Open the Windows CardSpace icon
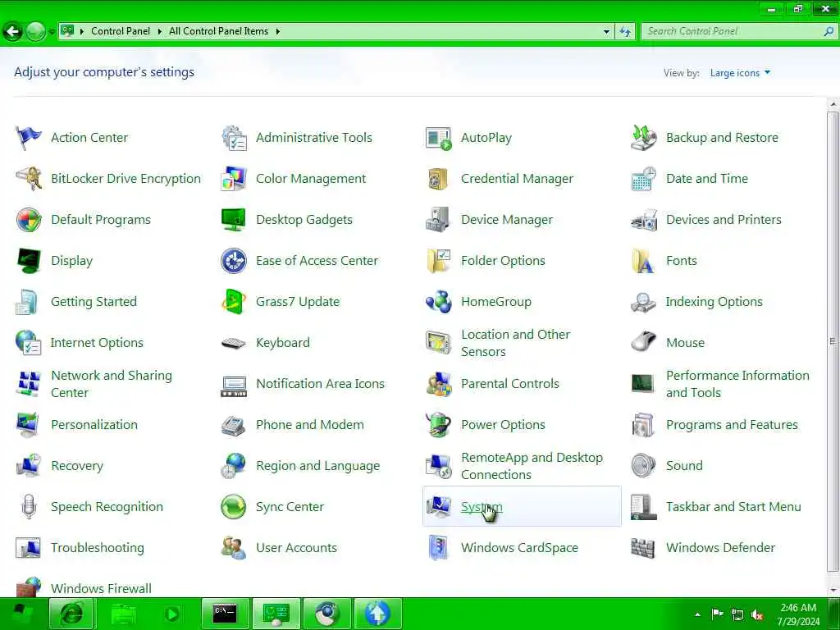840x630 pixels. (438, 548)
